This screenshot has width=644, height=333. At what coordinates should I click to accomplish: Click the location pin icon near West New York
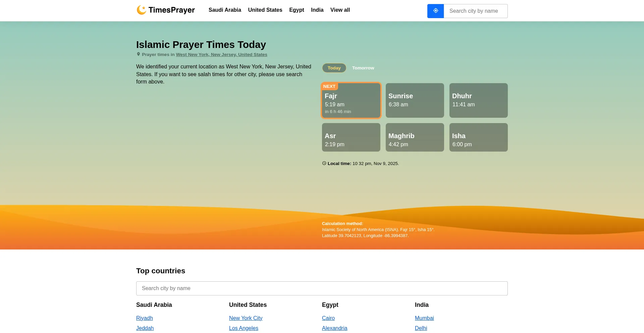click(138, 54)
